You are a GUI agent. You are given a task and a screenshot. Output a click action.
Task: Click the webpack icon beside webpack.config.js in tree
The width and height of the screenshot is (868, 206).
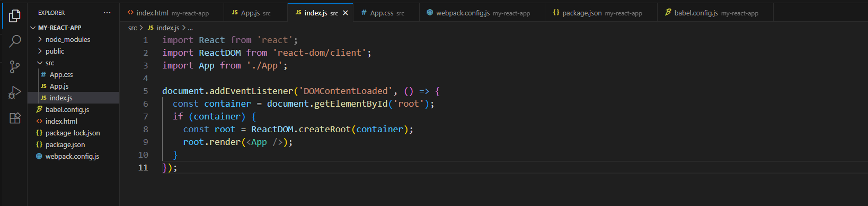tap(39, 156)
